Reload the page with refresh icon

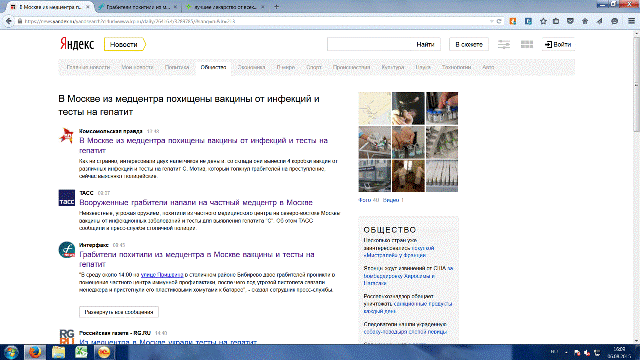tap(499, 21)
